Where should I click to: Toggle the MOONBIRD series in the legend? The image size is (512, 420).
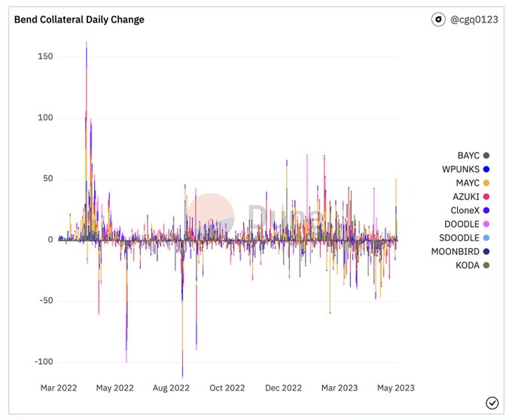[460, 251]
